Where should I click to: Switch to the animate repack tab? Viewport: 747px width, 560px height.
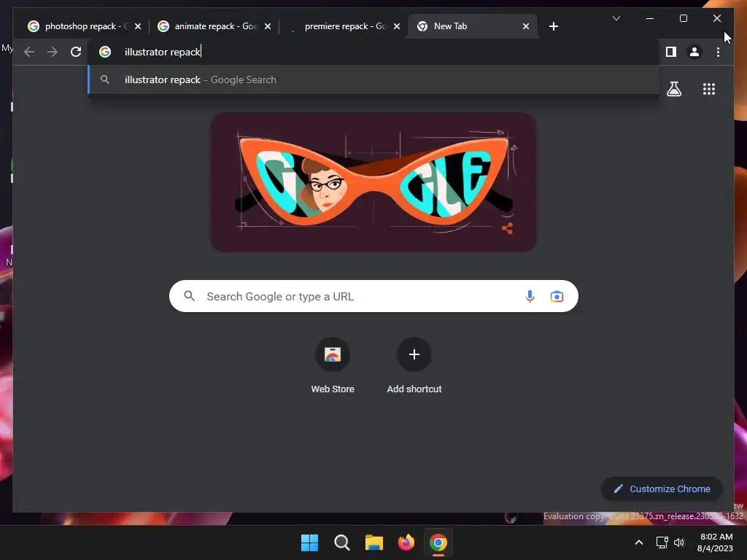214,26
